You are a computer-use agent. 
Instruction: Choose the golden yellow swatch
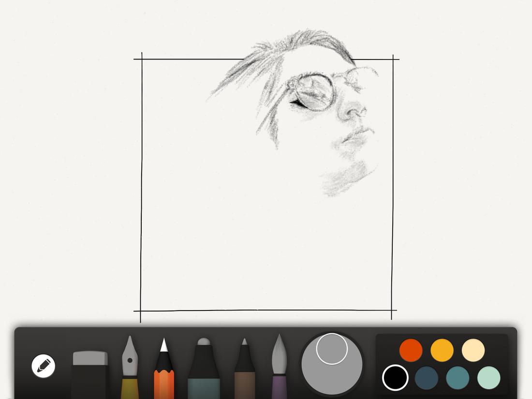[441, 349]
